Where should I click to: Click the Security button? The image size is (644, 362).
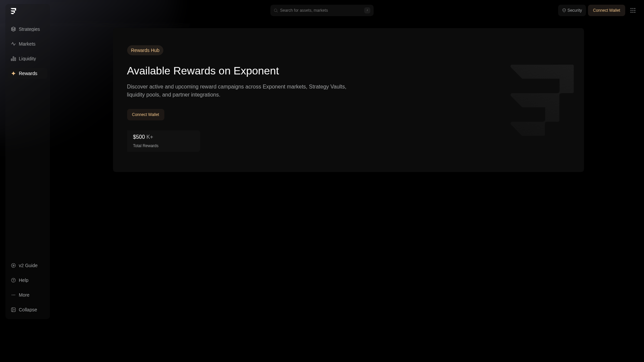(x=572, y=10)
